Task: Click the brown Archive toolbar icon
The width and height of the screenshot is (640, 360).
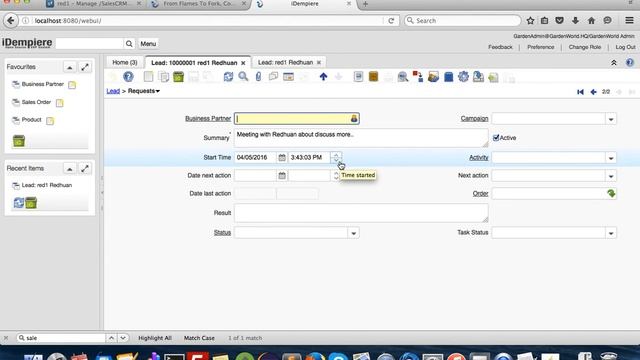Action: coord(373,76)
